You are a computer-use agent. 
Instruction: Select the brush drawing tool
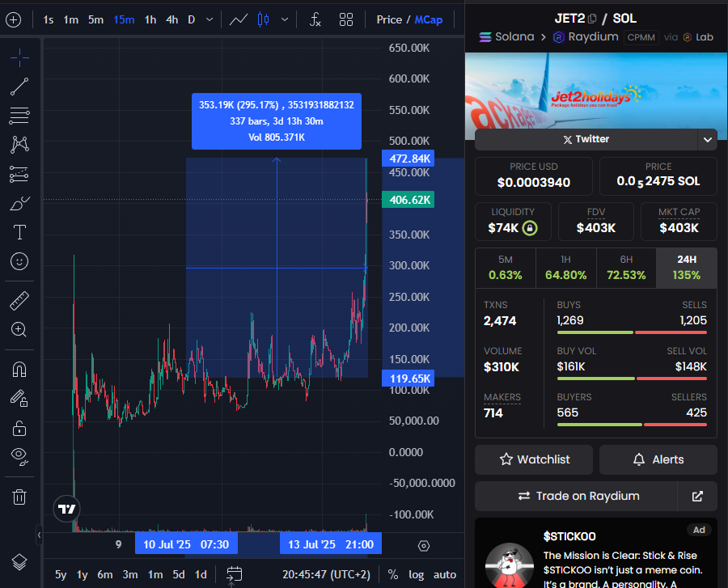click(19, 203)
